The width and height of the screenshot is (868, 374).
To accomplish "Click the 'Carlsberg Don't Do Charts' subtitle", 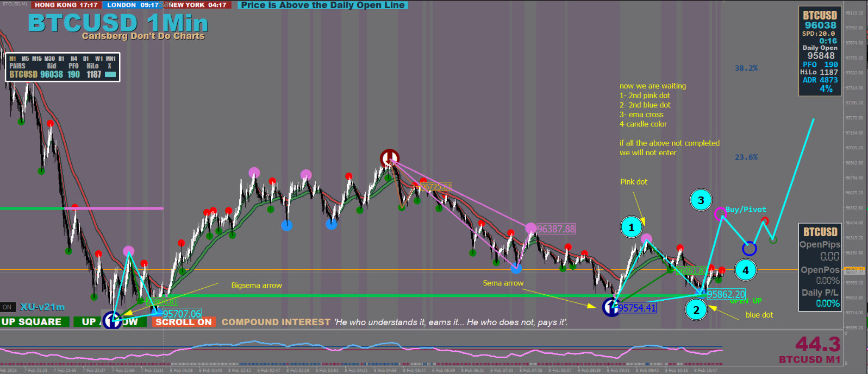I will pyautogui.click(x=143, y=36).
